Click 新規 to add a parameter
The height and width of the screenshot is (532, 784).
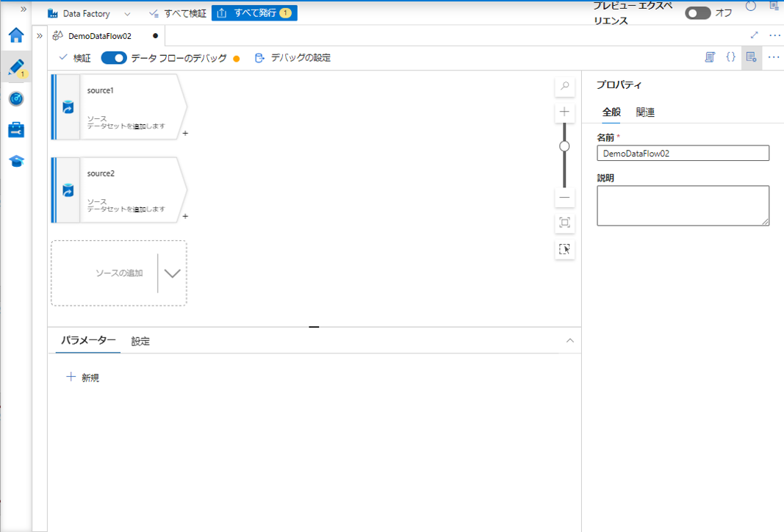(x=83, y=378)
